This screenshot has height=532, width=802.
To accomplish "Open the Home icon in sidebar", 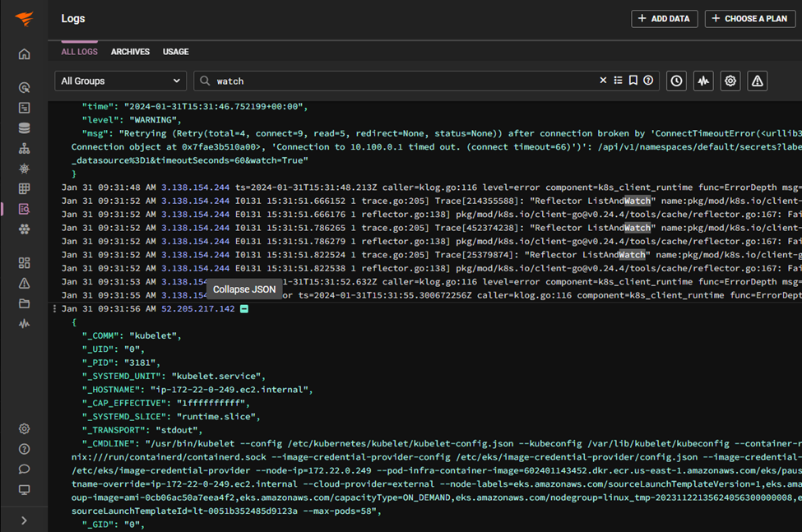I will pyautogui.click(x=24, y=54).
